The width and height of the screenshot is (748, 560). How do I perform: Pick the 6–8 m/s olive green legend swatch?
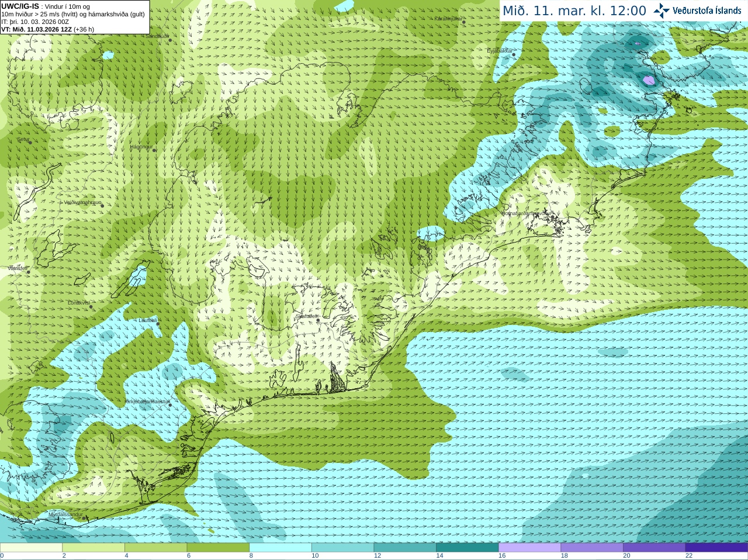point(218,548)
